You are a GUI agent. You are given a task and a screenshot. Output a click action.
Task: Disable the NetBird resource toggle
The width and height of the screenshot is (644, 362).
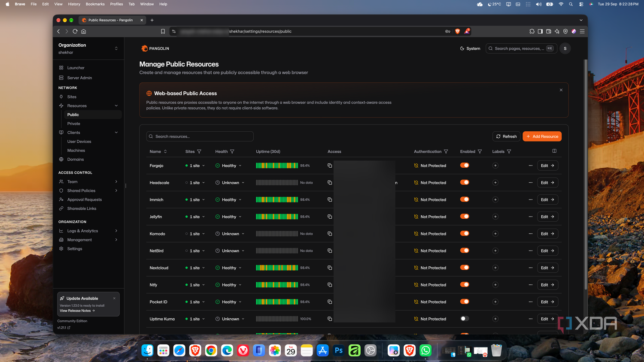tap(465, 250)
